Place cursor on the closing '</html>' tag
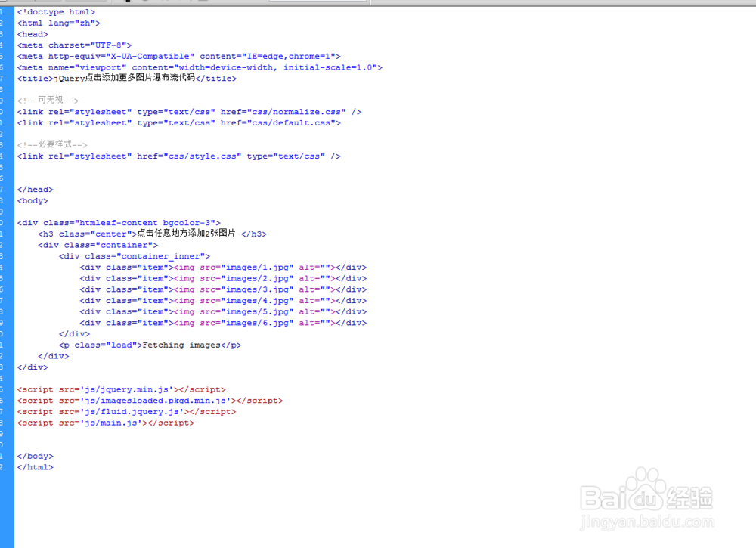This screenshot has height=548, width=756. 36,467
